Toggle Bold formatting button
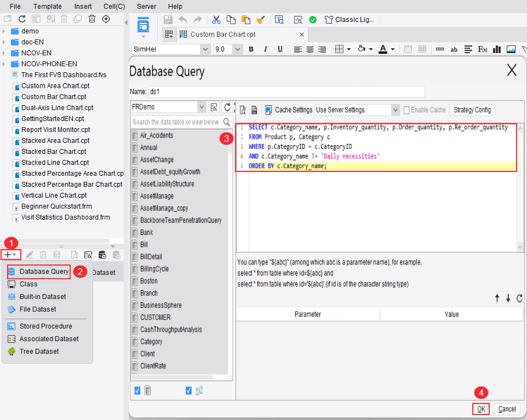Screen dimensions: 527x420 click(251, 49)
